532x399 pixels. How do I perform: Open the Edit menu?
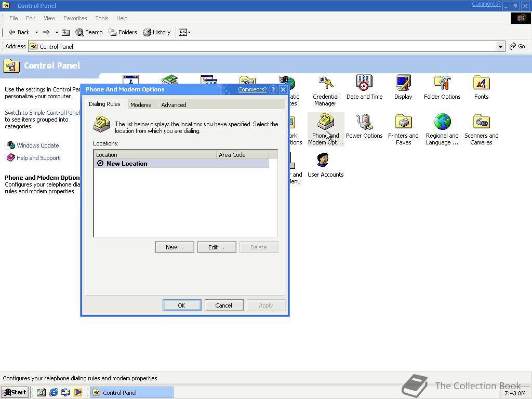coord(31,18)
